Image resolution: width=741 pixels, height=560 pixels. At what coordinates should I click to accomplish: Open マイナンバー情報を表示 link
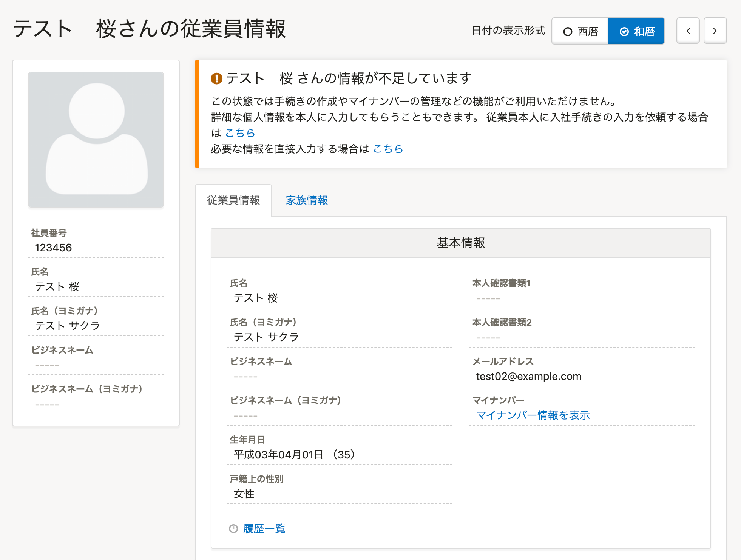click(x=533, y=415)
